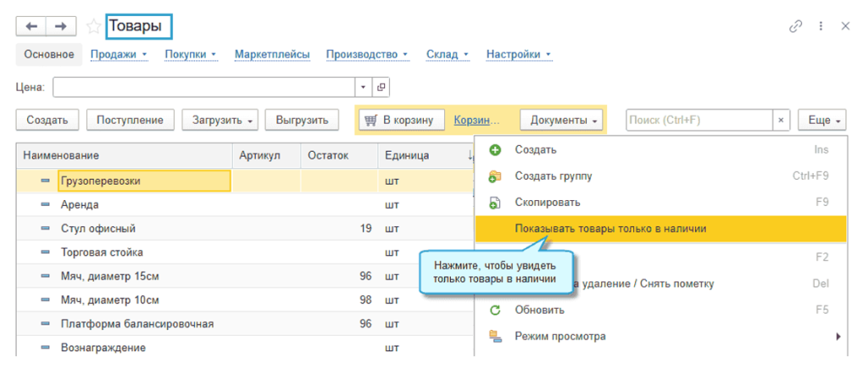Copy link using the chain icon

point(796,26)
